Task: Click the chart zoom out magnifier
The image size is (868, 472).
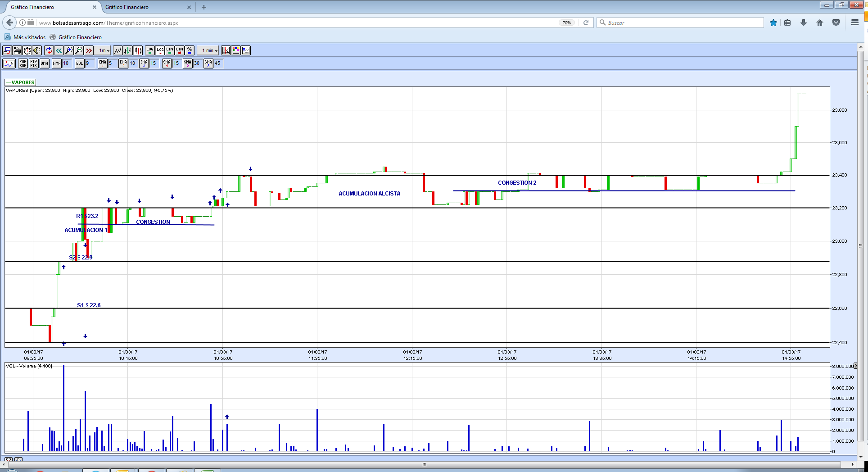Action: pos(79,50)
